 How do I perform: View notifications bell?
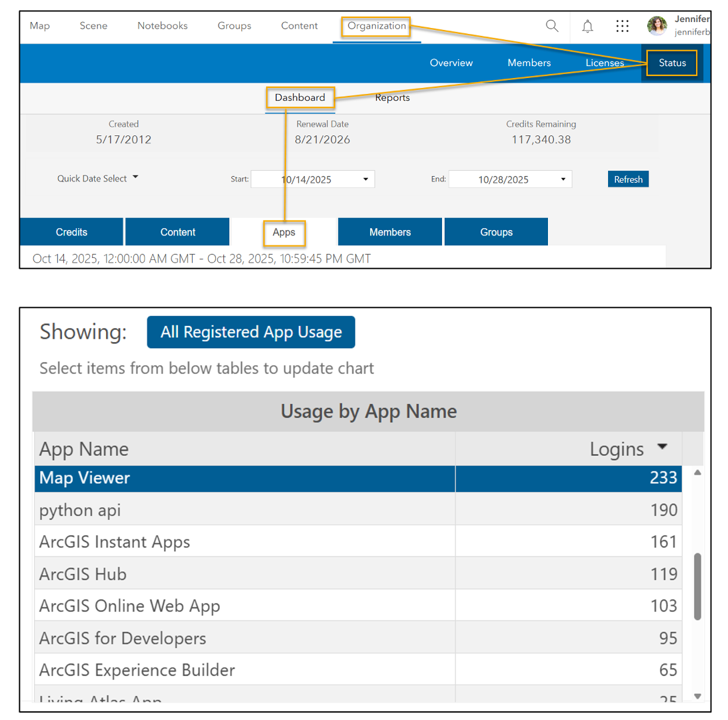[587, 25]
